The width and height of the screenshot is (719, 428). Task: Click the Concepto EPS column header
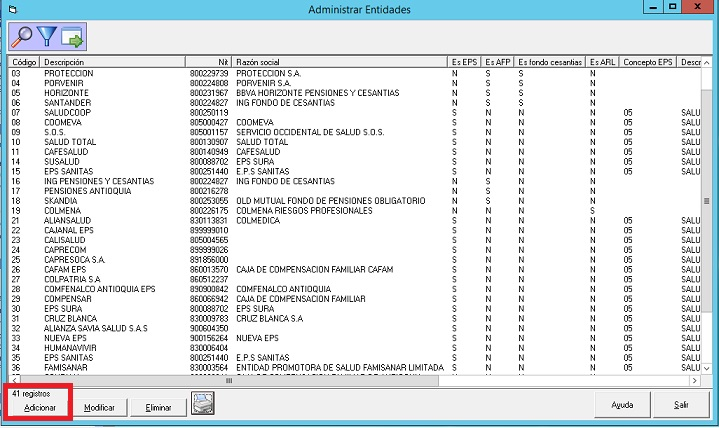(x=647, y=62)
